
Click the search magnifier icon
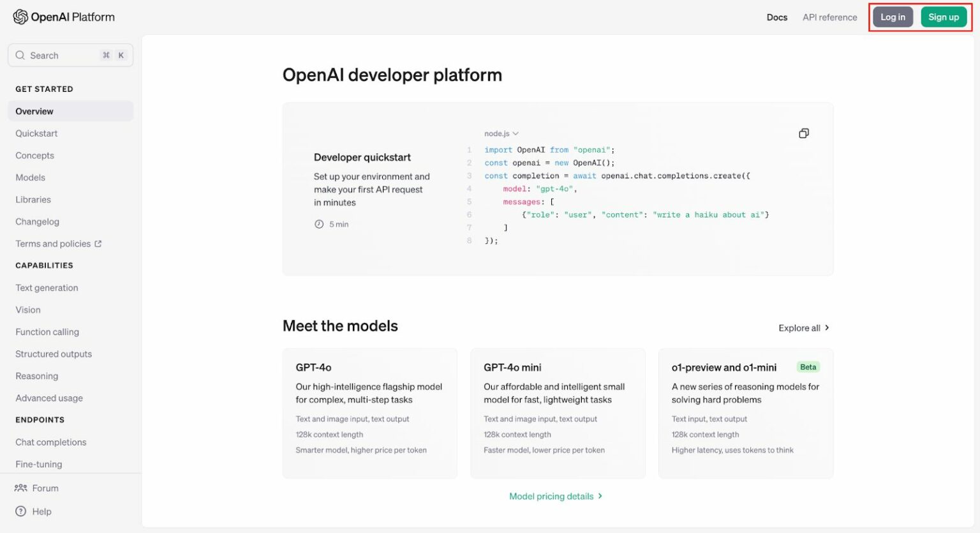[x=20, y=55]
